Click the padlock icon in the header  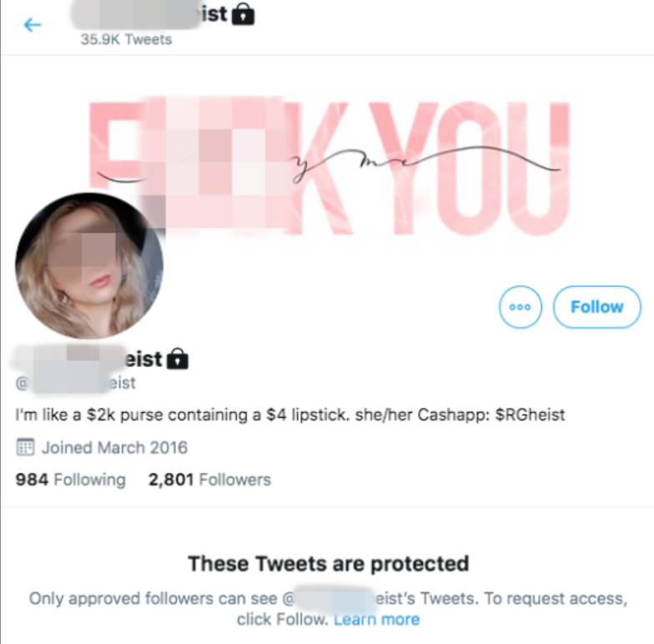[243, 15]
